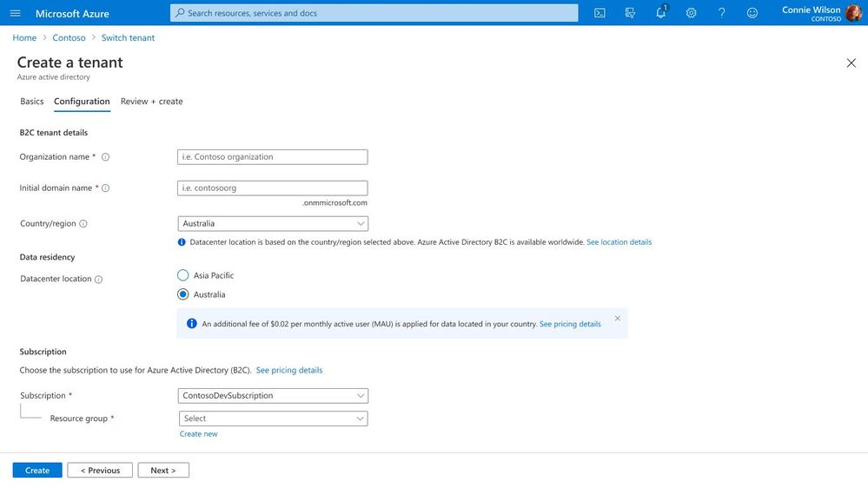This screenshot has width=868, height=488.
Task: Open the hamburger portal menu
Action: 15,13
